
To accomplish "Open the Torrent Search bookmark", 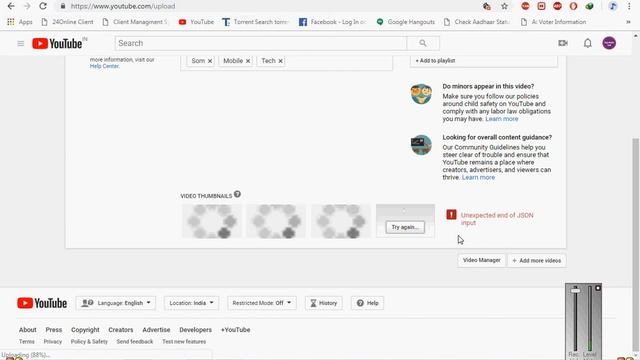I will (x=256, y=22).
